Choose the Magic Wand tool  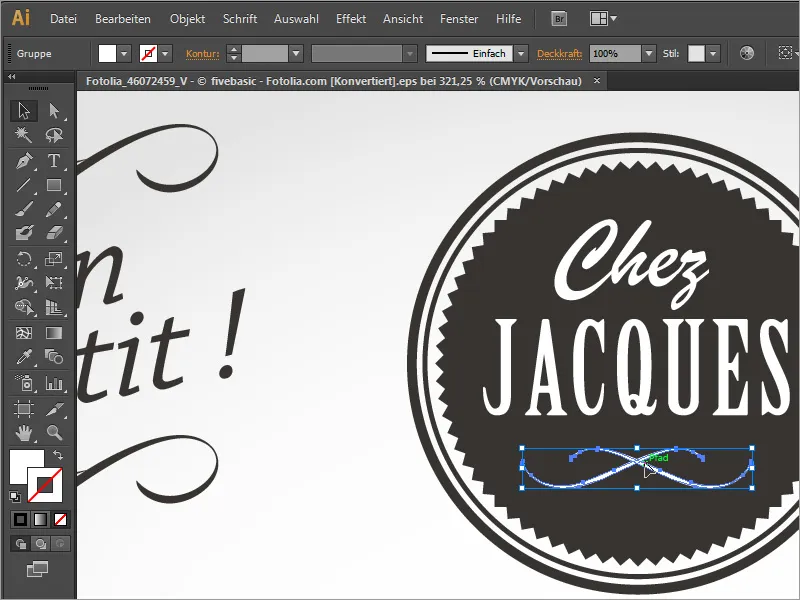tap(24, 135)
